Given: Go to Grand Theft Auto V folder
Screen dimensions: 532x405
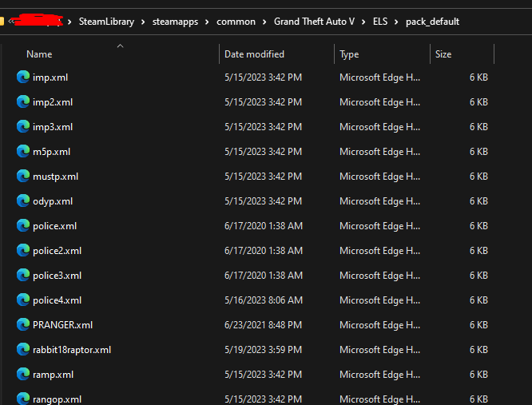Looking at the screenshot, I should (314, 22).
